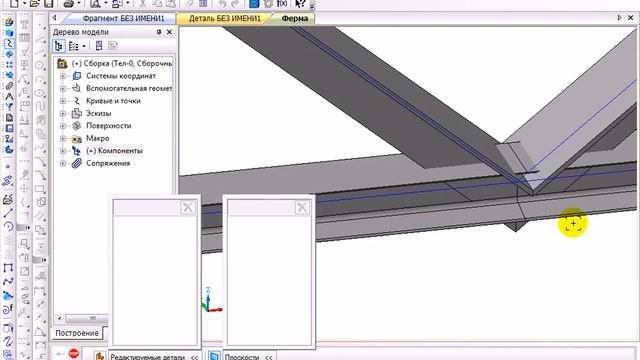
Task: Select the line segment tool in left sidebar
Action: point(8,213)
